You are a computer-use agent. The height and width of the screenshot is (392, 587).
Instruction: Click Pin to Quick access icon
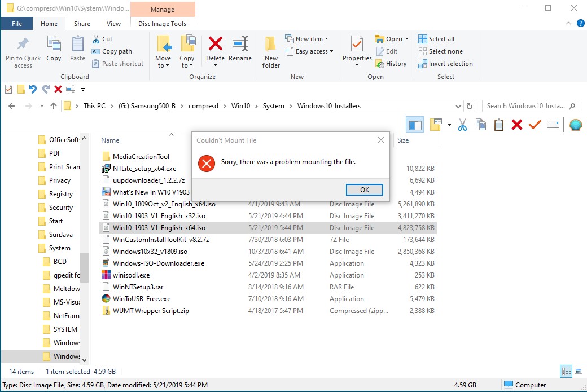point(23,44)
